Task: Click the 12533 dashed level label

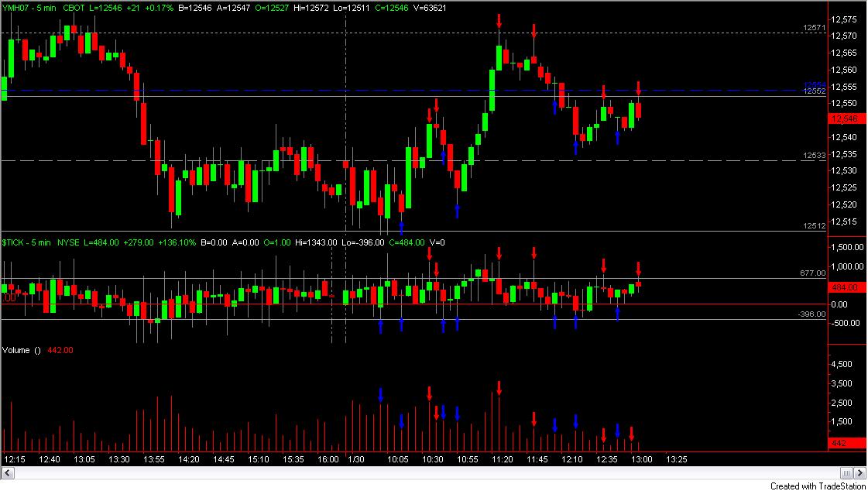Action: (815, 156)
